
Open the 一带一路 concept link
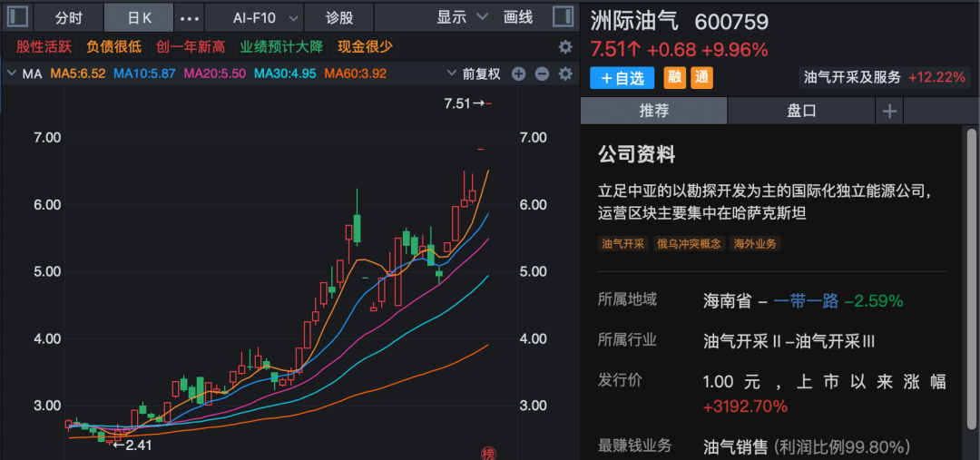pos(807,301)
